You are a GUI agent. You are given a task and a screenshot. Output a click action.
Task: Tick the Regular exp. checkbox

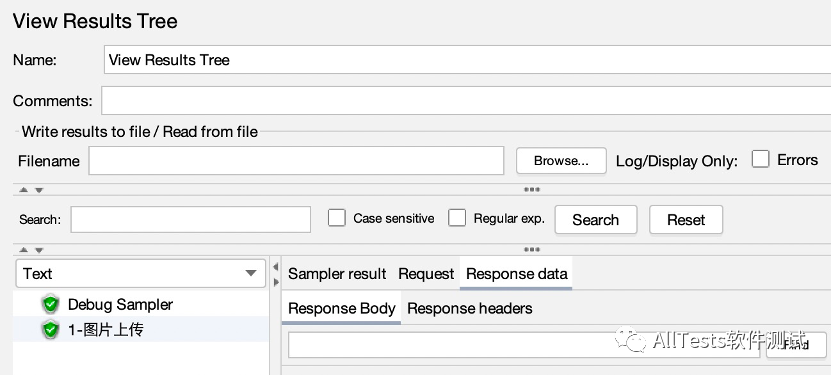click(x=457, y=218)
